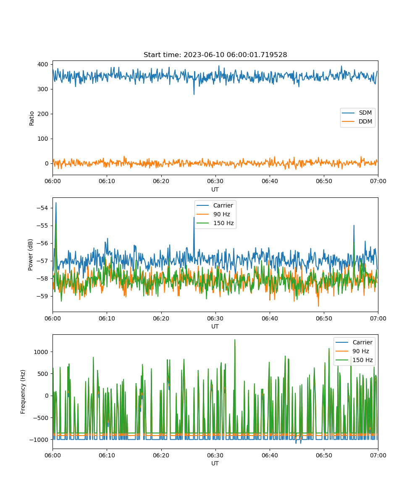This screenshot has height=504, width=420.
Task: Select the DDM legend entry
Action: click(357, 122)
